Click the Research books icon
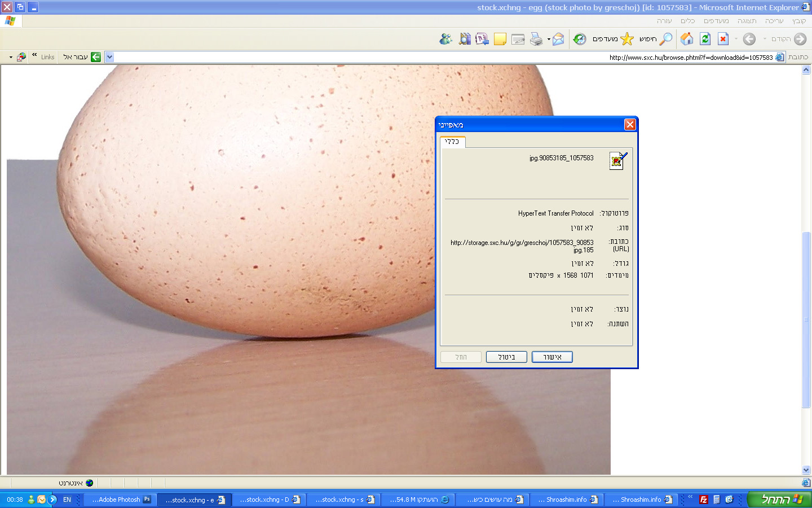 click(x=465, y=39)
